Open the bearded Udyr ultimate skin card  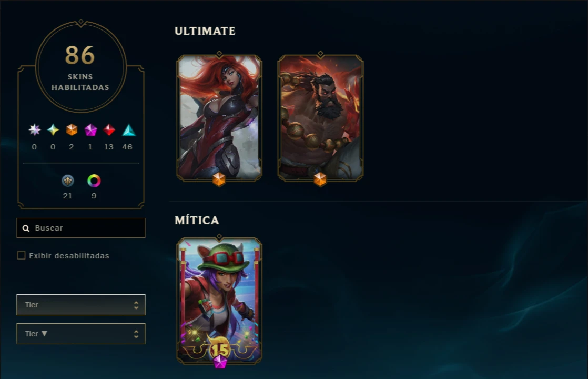(321, 118)
